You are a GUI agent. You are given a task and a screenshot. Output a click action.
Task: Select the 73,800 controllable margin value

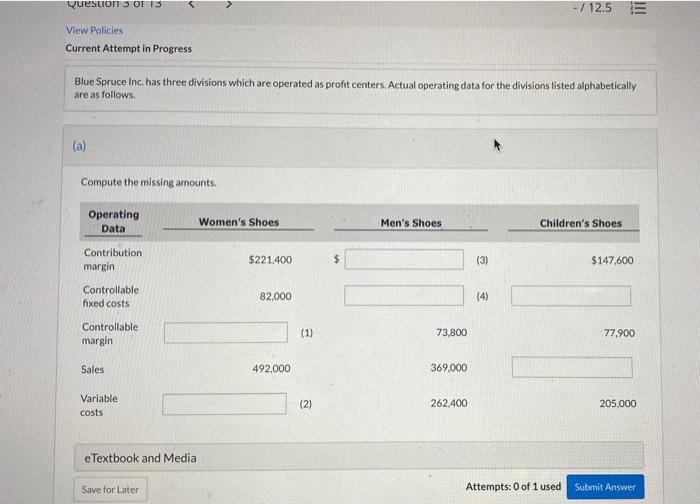[x=451, y=333]
